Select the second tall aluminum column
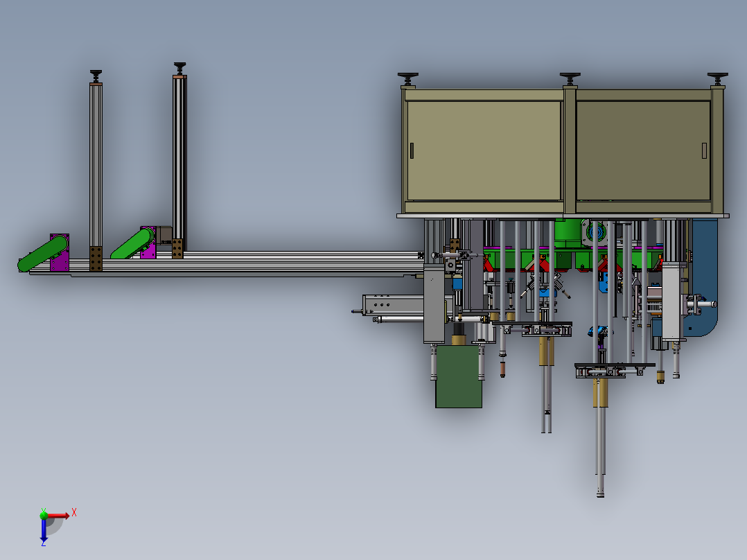The height and width of the screenshot is (560, 747). [179, 157]
